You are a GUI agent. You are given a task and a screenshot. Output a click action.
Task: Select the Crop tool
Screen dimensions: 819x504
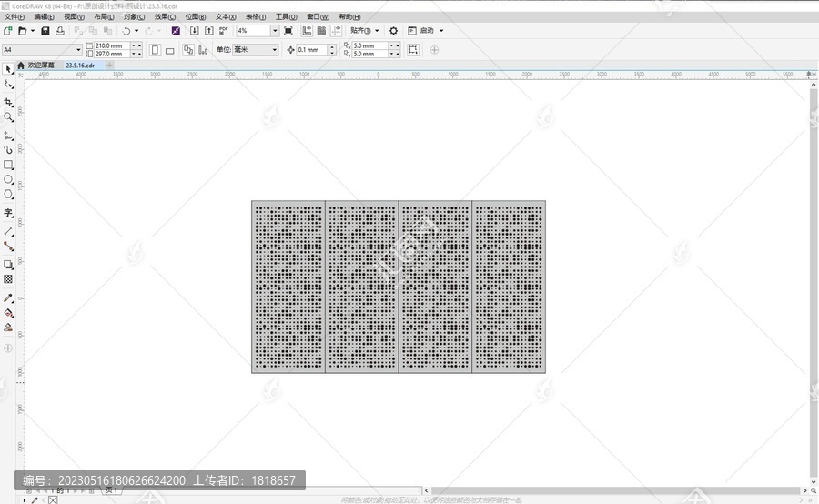(x=8, y=102)
